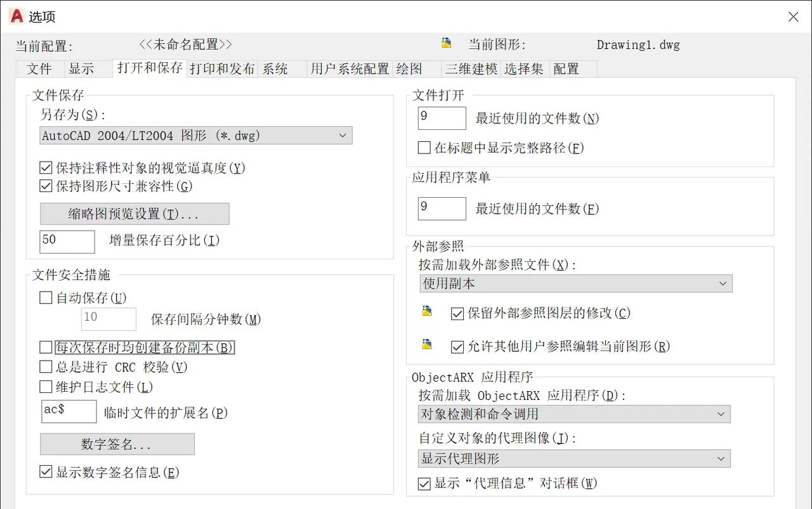The height and width of the screenshot is (509, 812).
Task: Click the 缩略图预览设置 button
Action: 134,214
